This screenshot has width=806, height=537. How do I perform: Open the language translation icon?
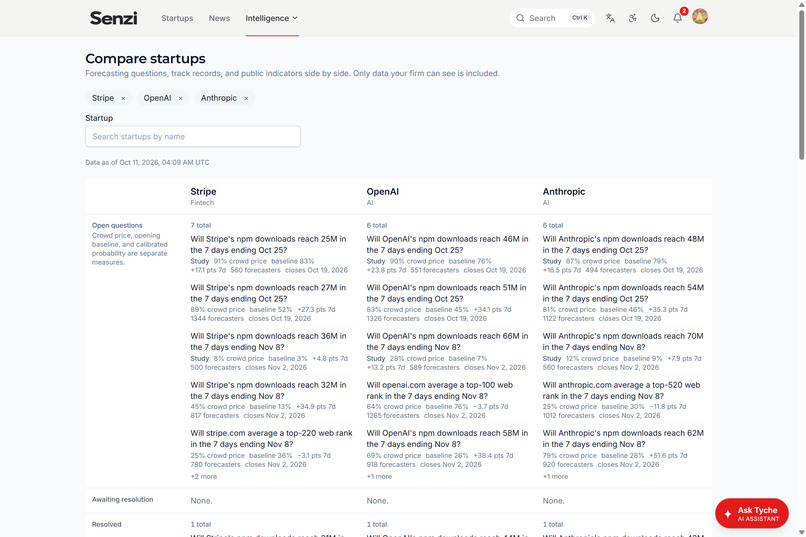pos(610,18)
